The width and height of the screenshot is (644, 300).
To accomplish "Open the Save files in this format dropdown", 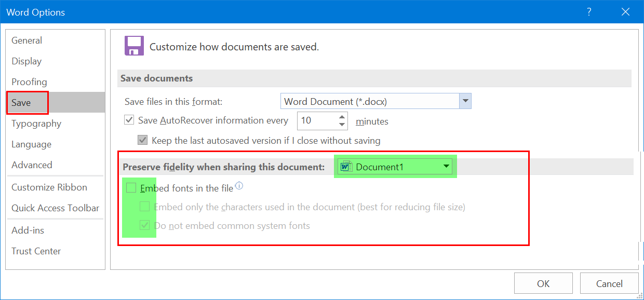I will pyautogui.click(x=465, y=101).
